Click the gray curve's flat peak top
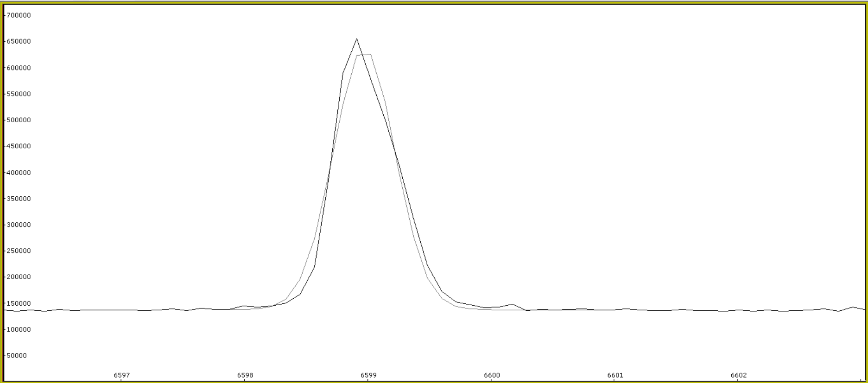 click(x=364, y=55)
